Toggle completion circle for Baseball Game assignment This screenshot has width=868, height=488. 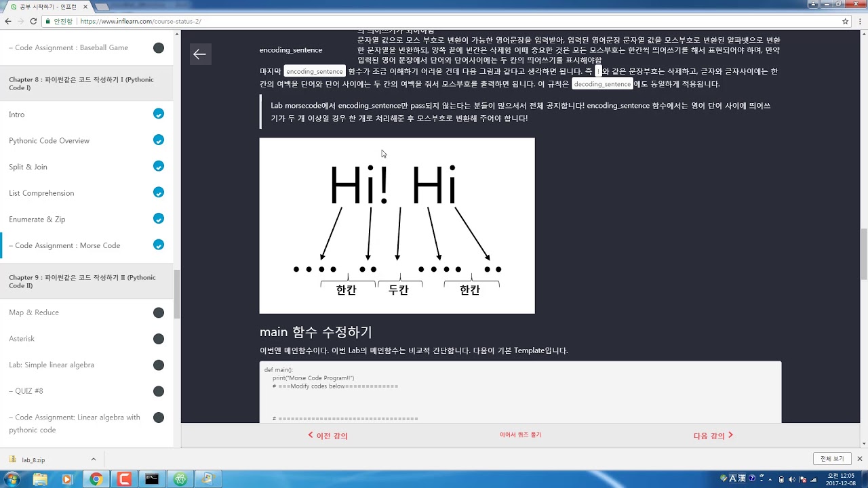(159, 48)
